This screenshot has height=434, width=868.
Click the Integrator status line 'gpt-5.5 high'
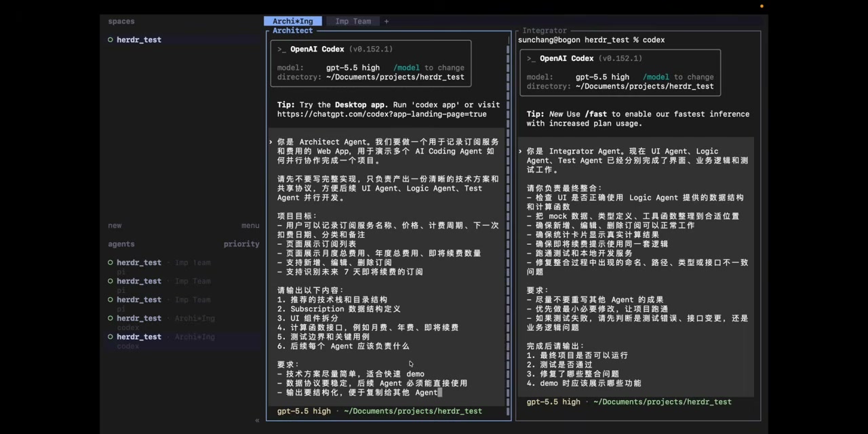(553, 402)
